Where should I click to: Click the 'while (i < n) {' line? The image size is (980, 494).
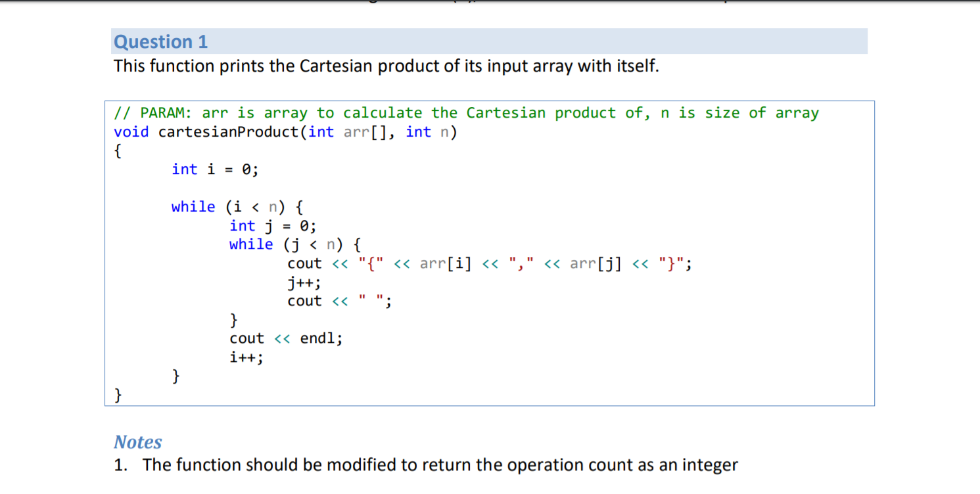(x=237, y=207)
